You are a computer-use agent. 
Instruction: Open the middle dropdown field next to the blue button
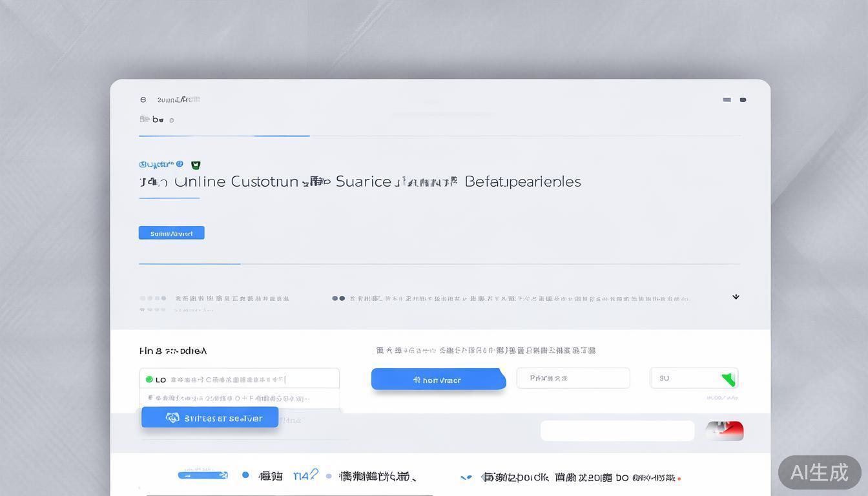(x=573, y=378)
